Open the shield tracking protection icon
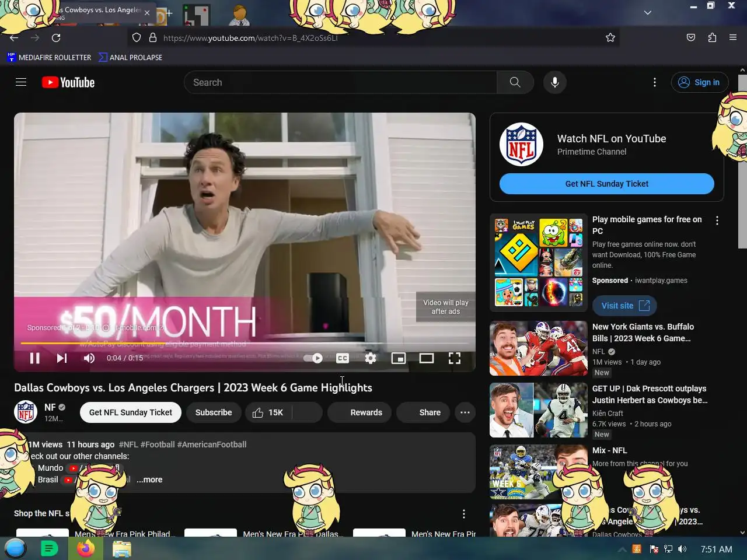Image resolution: width=747 pixels, height=560 pixels. 137,37
